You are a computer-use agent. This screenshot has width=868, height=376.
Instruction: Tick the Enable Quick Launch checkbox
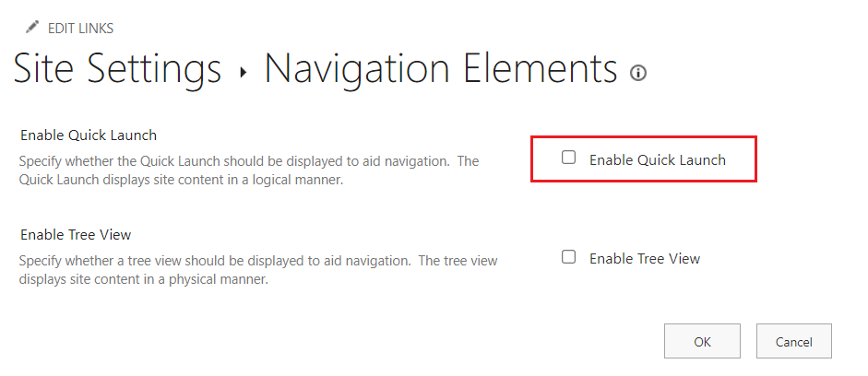569,159
